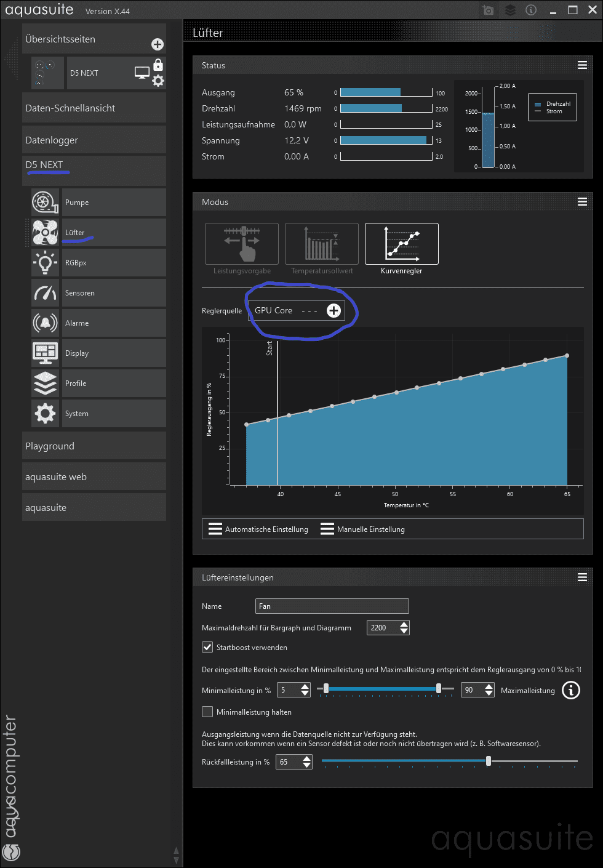Click the first curve point near 37 °C
The height and width of the screenshot is (868, 603).
(x=247, y=424)
